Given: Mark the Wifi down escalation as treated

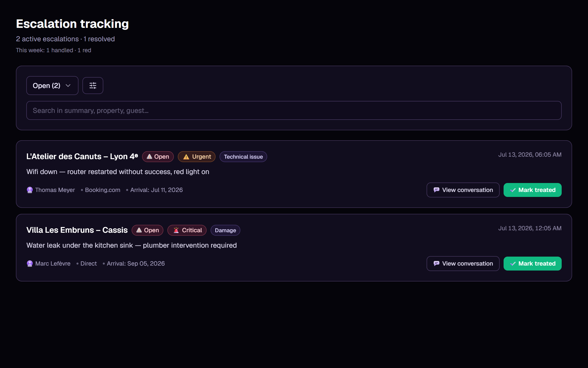Looking at the screenshot, I should (x=532, y=190).
